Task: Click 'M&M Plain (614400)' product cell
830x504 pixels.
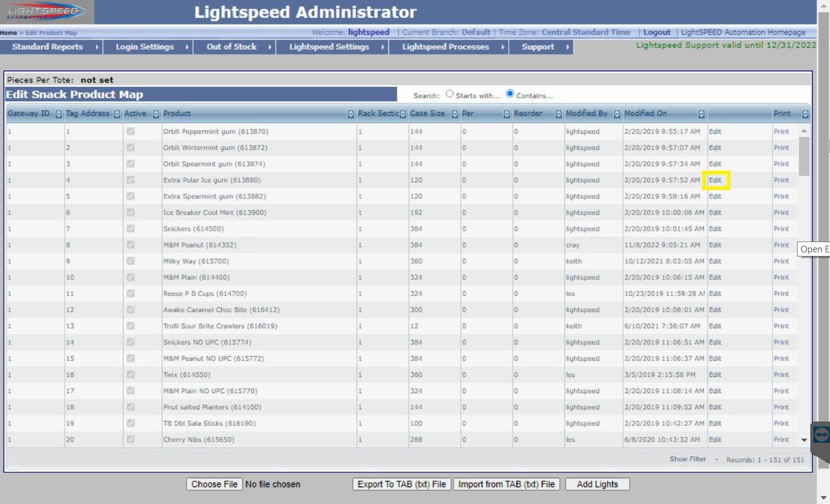Action: pos(259,277)
